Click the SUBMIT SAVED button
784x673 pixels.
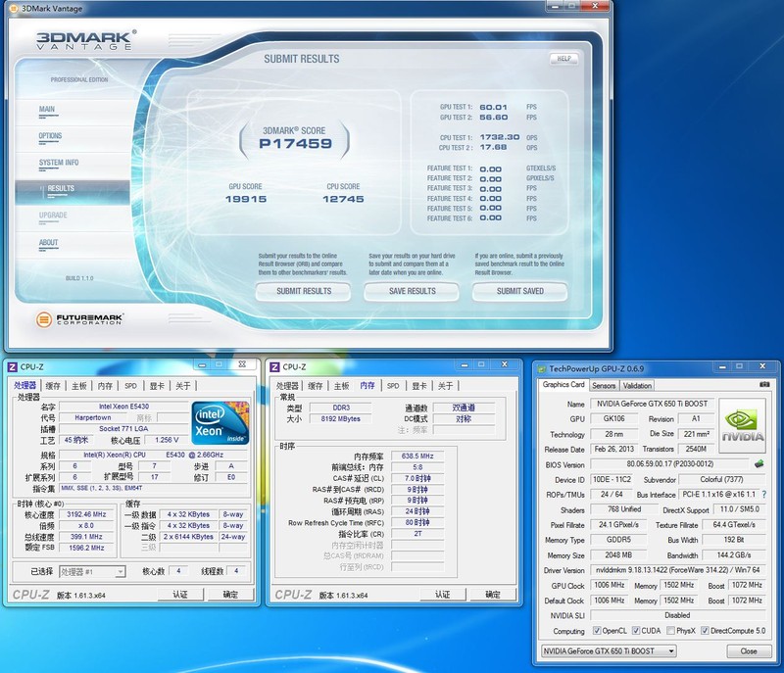pyautogui.click(x=520, y=291)
